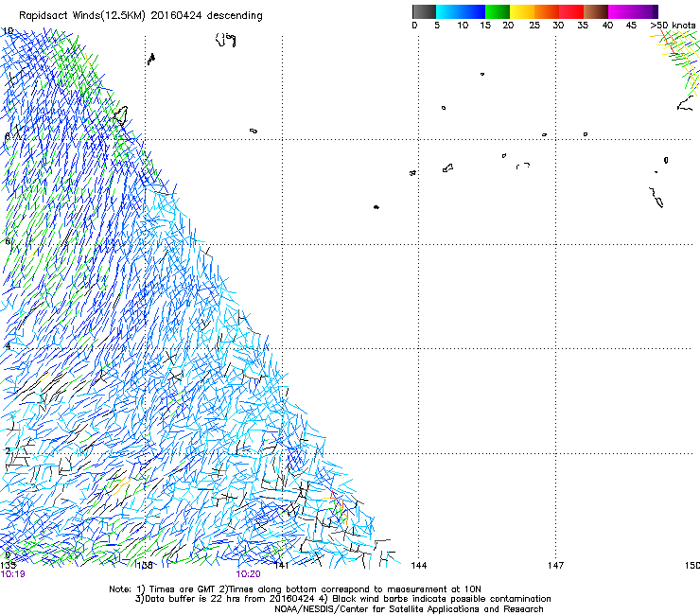This screenshot has height=615, width=700.
Task: Click the NOAA/NESDIS credit line
Action: click(x=409, y=609)
